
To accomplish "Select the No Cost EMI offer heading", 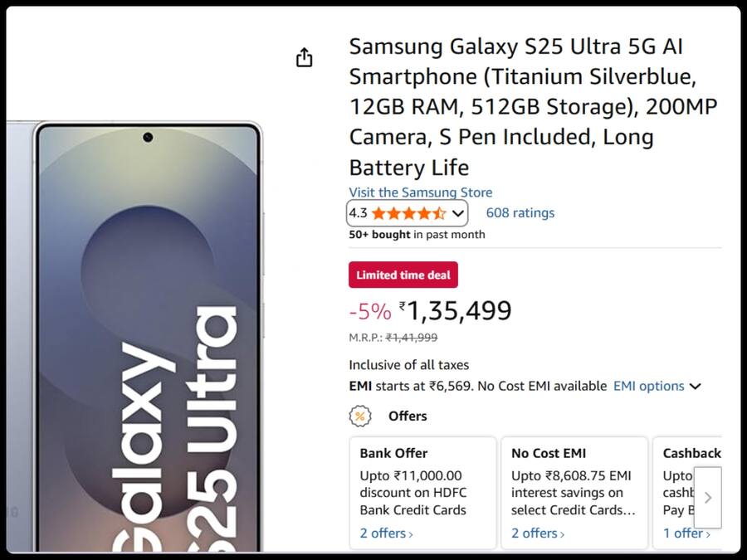I will (548, 453).
